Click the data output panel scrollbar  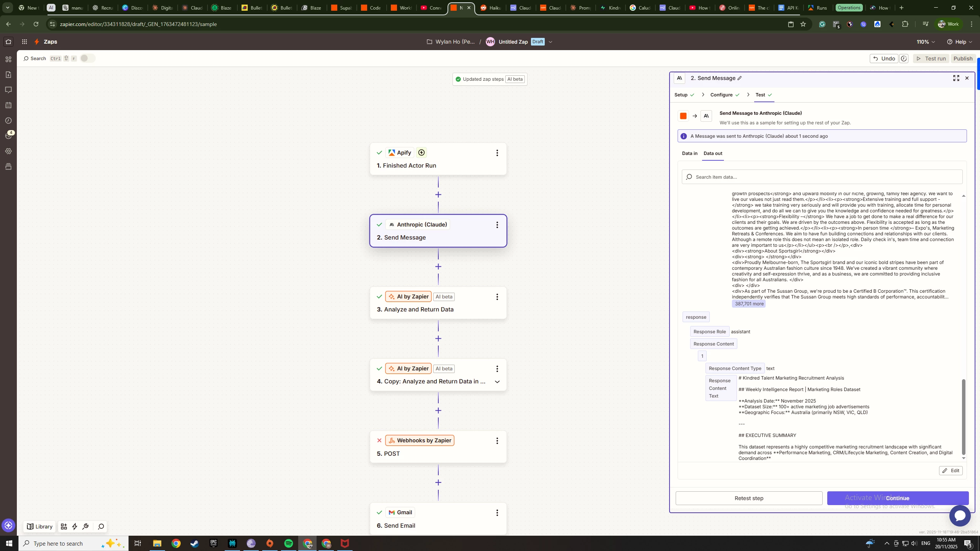(964, 416)
